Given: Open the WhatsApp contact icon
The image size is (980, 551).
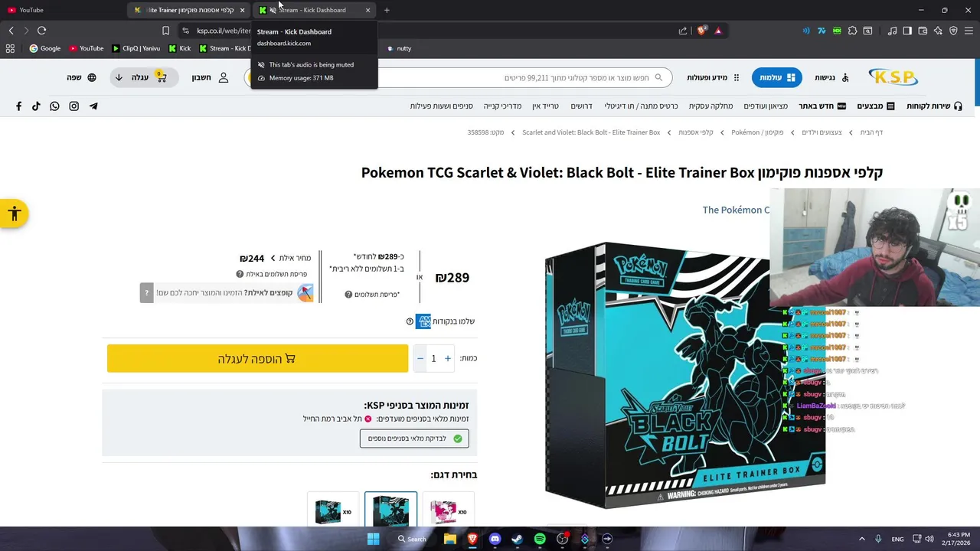Looking at the screenshot, I should 54,106.
